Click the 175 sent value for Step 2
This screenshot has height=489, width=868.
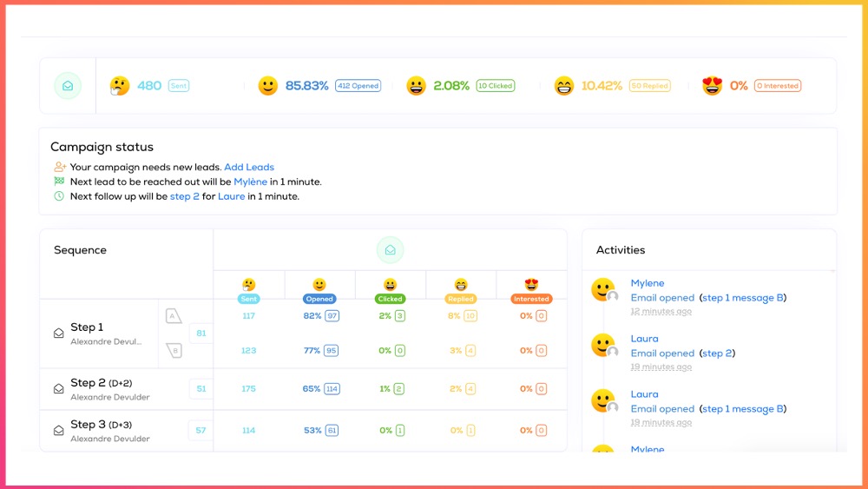(x=248, y=389)
